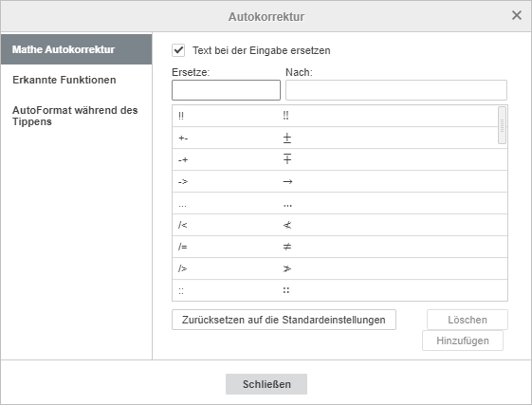This screenshot has height=405, width=532.
Task: Toggle 'Text bei der Eingabe ersetzen' checkbox
Action: 178,50
